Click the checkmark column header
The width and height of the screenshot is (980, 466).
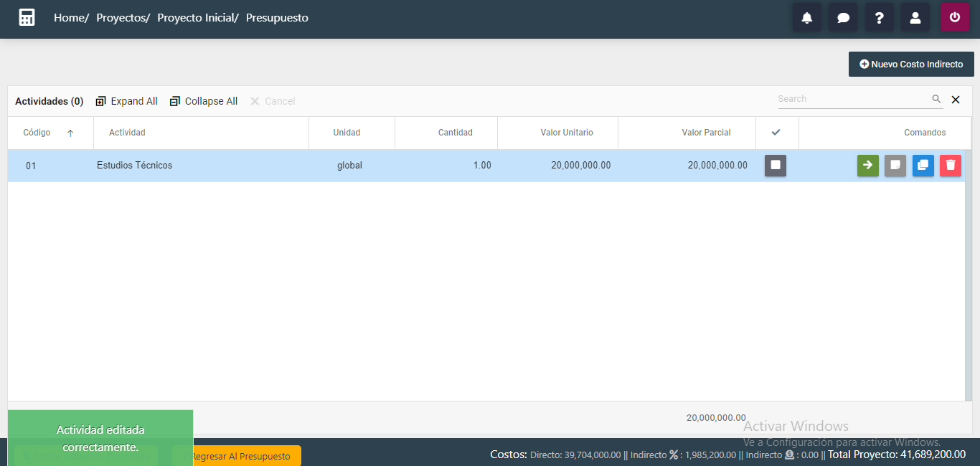(x=776, y=133)
